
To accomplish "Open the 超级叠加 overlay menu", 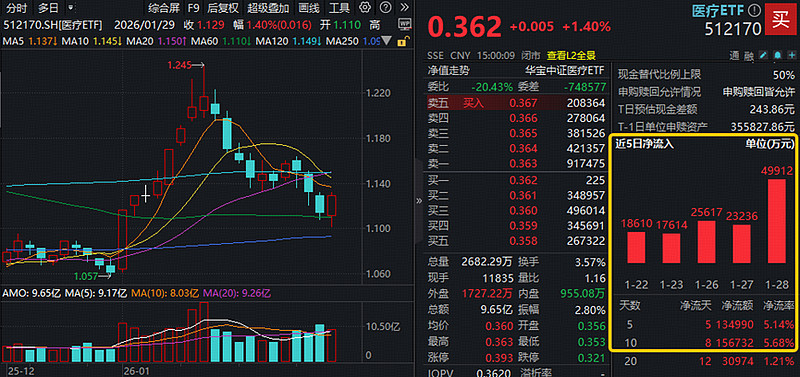I will point(268,8).
